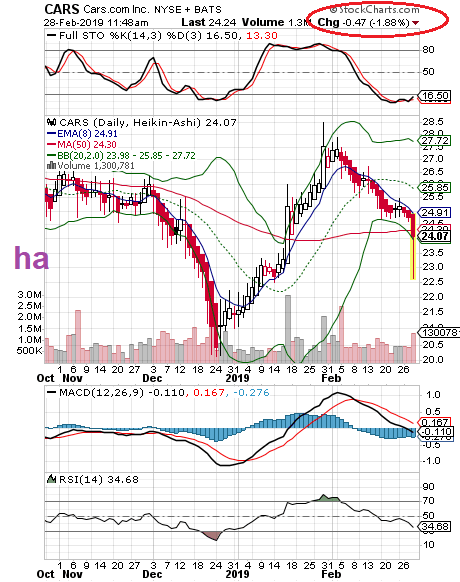Click the 500K volume axis label

coord(30,351)
